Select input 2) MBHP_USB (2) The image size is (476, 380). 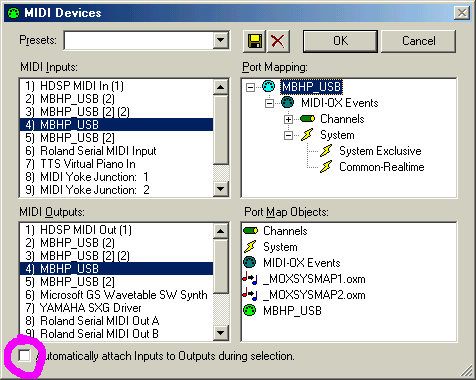[x=117, y=99]
